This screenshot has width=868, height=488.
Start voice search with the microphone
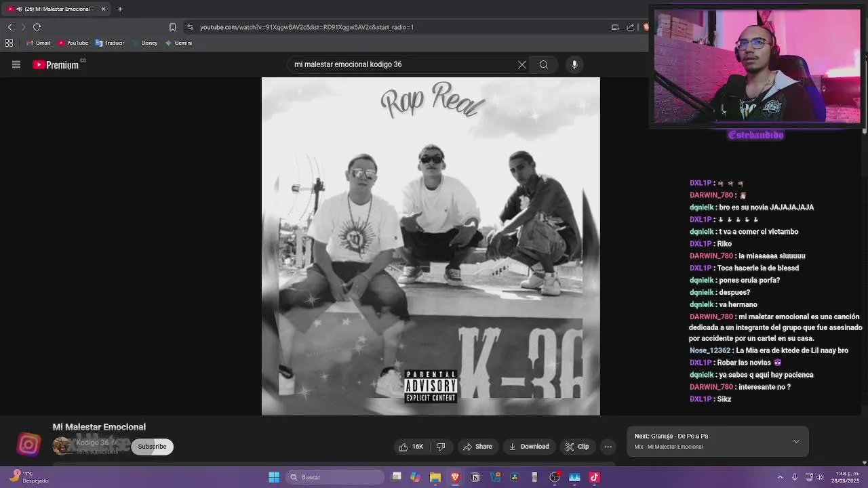pos(574,64)
